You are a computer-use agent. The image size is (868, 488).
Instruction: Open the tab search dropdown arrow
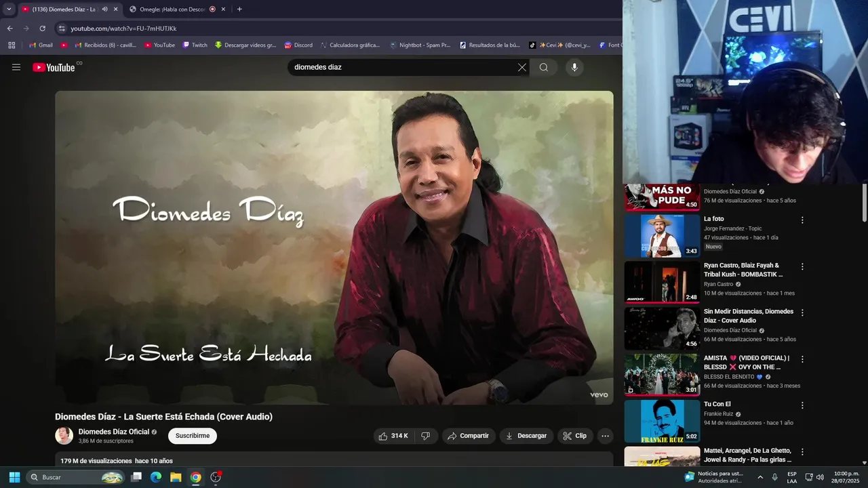coord(9,9)
